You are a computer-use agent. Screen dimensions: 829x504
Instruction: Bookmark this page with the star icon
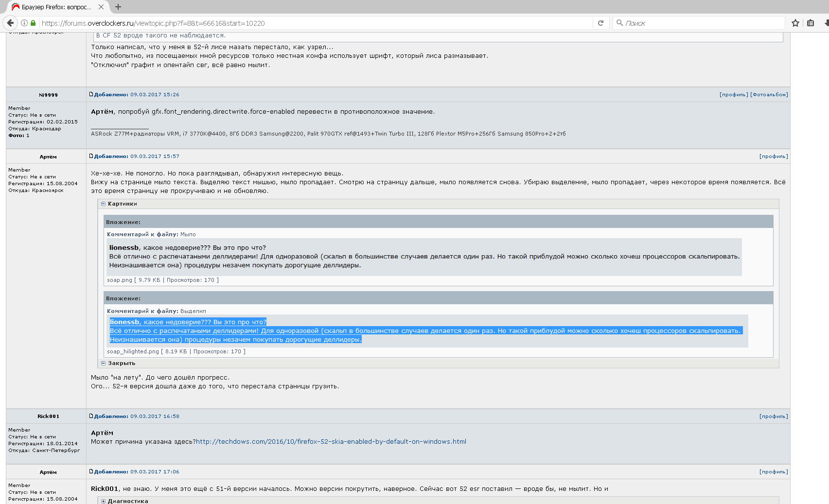click(x=795, y=23)
